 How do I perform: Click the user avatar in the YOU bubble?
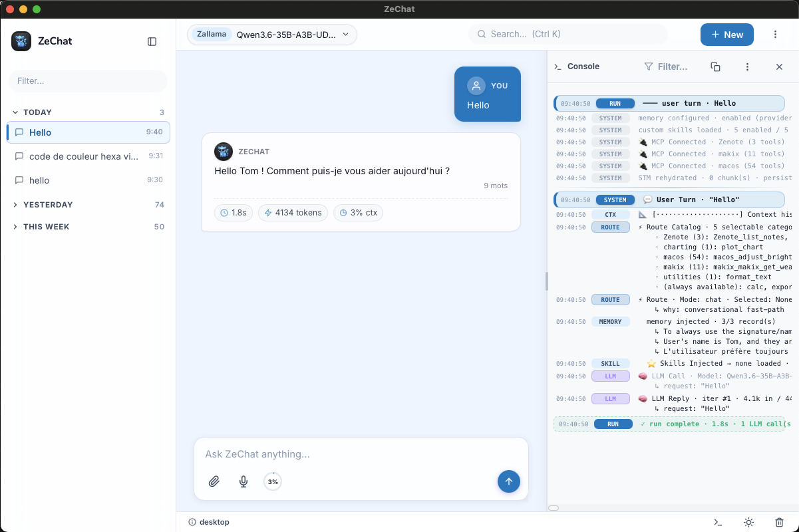476,86
